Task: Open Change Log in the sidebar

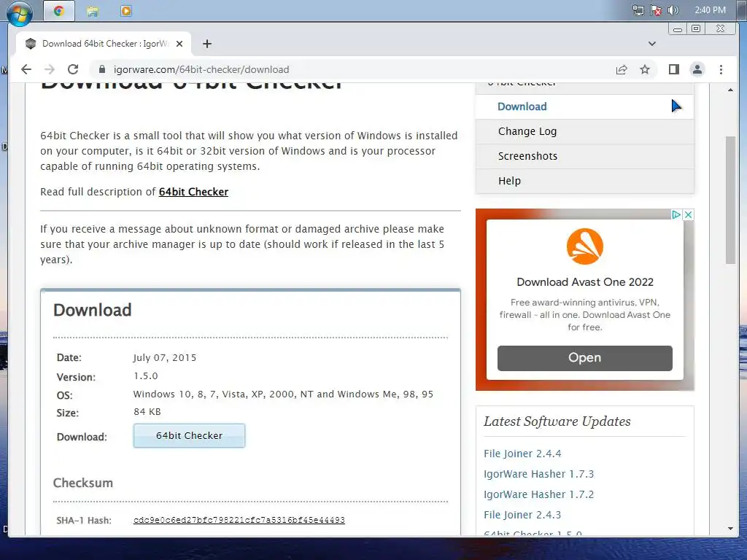Action: click(x=584, y=131)
